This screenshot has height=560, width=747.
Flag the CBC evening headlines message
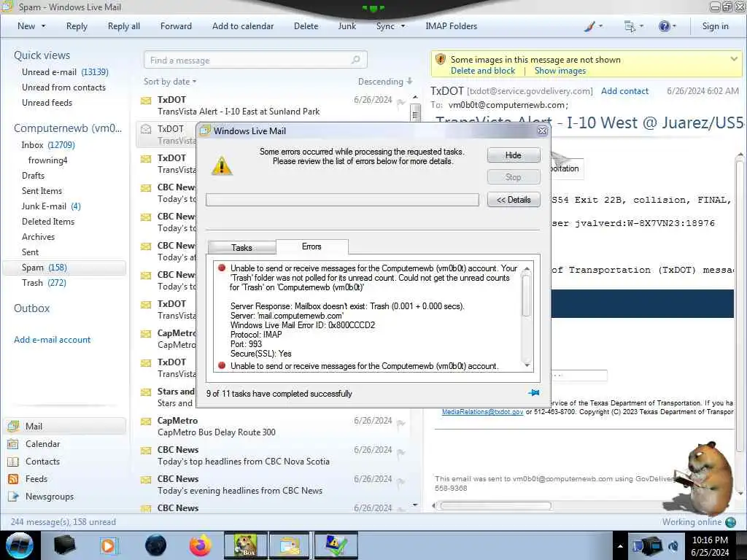click(400, 482)
